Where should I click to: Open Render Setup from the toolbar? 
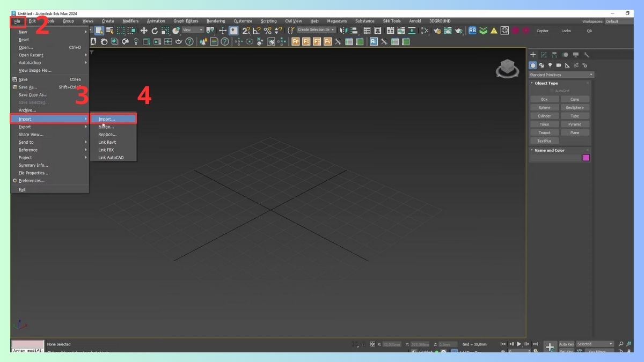coord(437,31)
